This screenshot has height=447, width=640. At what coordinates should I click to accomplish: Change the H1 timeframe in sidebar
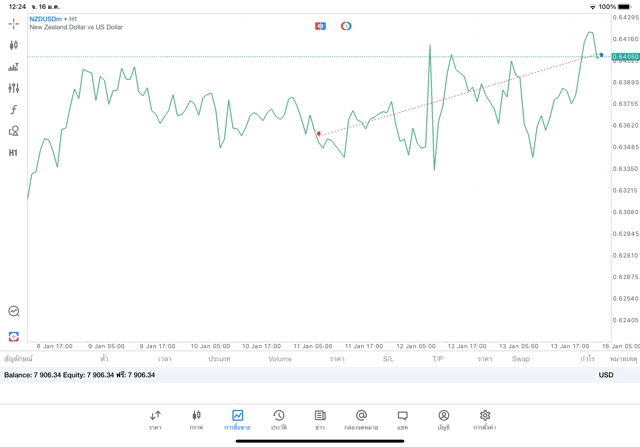pos(13,153)
